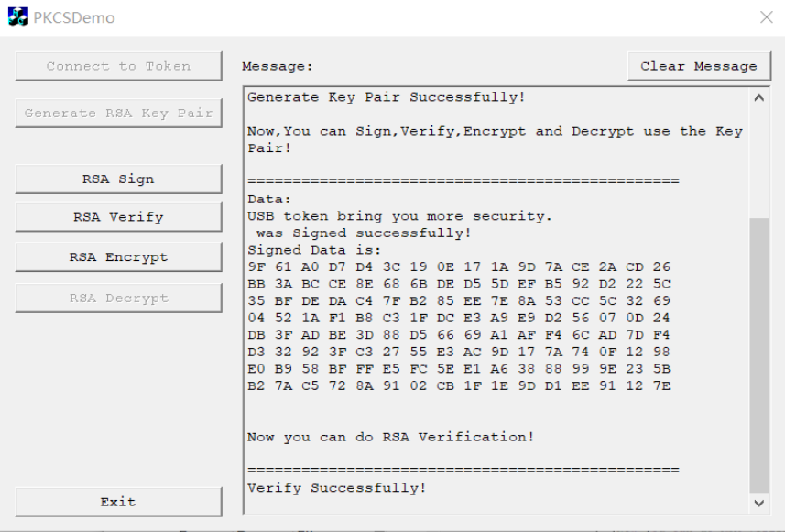Click the 'Now you can do RSA Verification!' text
Image resolution: width=785 pixels, height=532 pixels.
[390, 437]
